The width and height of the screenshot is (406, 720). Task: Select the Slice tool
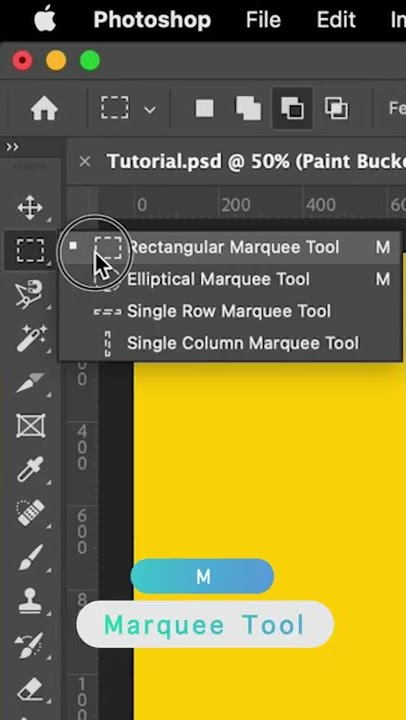pos(30,383)
